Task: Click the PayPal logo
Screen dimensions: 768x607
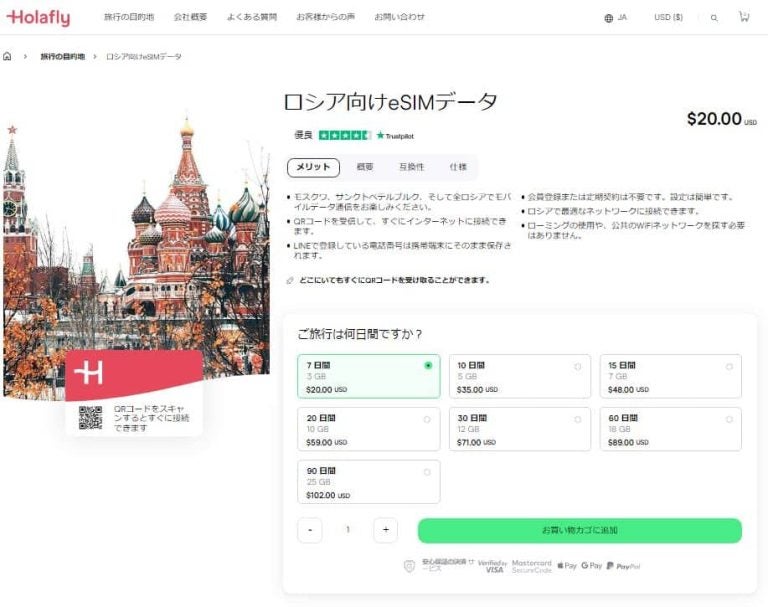Action: click(623, 566)
